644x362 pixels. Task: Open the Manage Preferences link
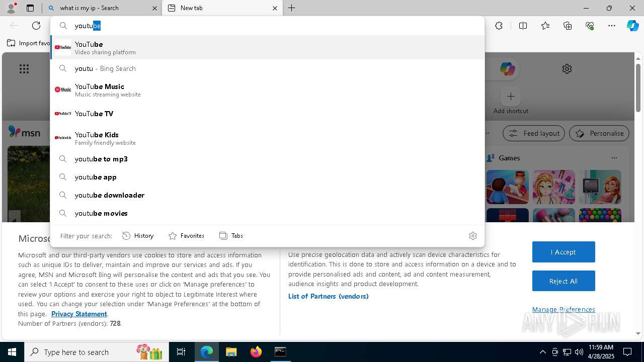pos(563,309)
